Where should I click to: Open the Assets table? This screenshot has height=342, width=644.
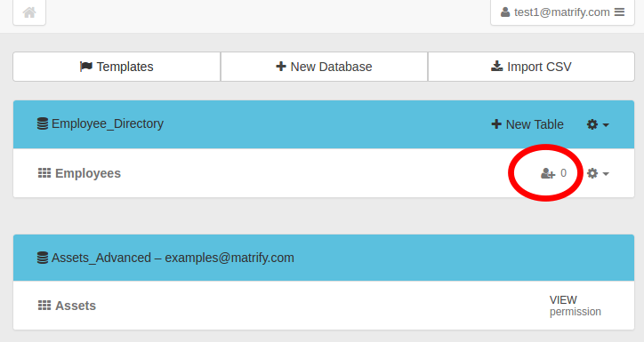(76, 306)
